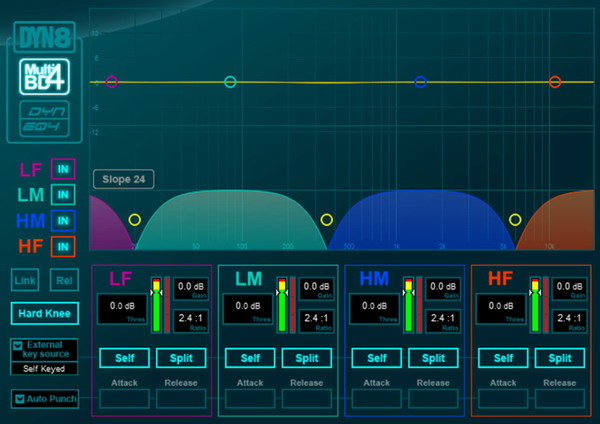The image size is (600, 424).
Task: Disable the HF band IN switch
Action: [x=63, y=245]
